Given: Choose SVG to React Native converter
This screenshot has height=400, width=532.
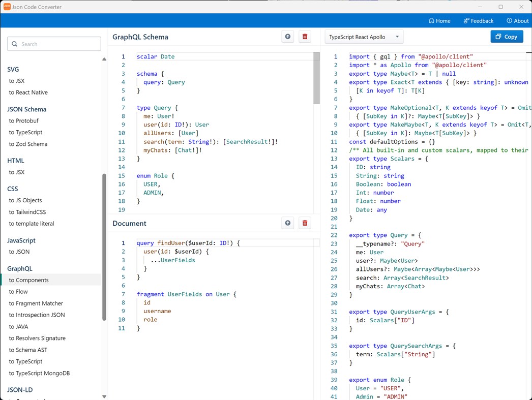Looking at the screenshot, I should (28, 92).
